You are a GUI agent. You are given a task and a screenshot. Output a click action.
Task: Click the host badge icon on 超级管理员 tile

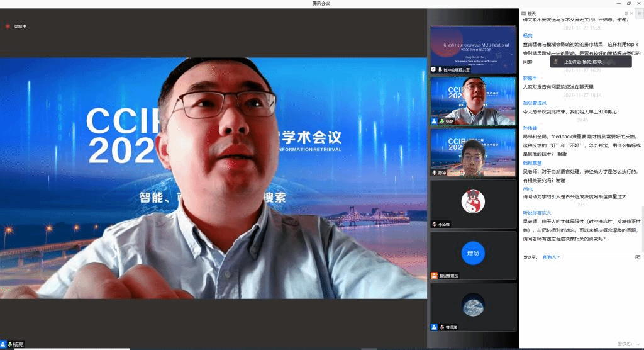tap(434, 276)
